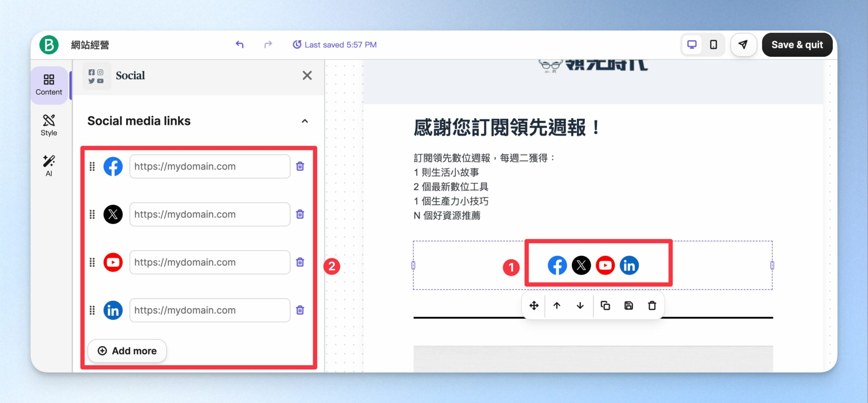Click Add more button
This screenshot has height=403, width=868.
pyautogui.click(x=127, y=351)
